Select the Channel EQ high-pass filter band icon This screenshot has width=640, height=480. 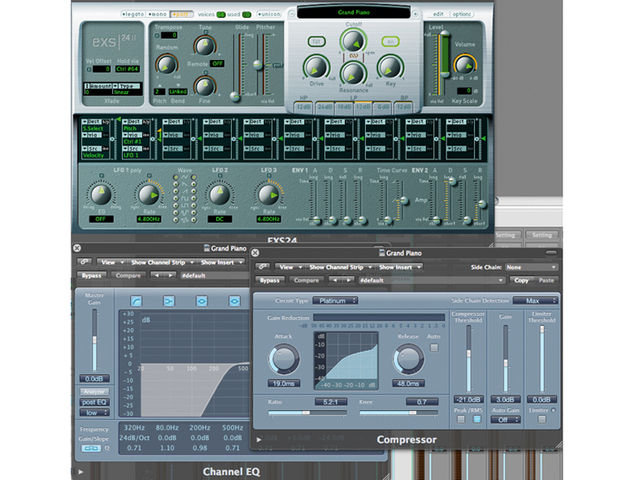(x=136, y=301)
